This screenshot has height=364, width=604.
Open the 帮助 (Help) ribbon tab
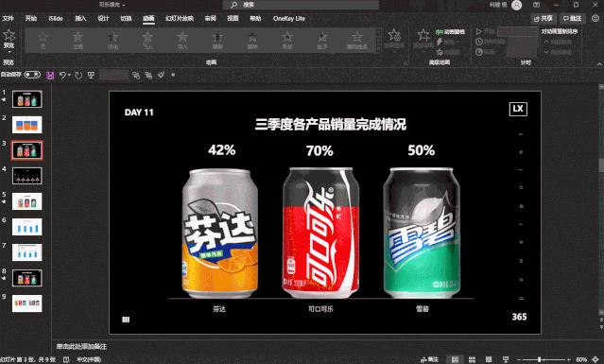pyautogui.click(x=255, y=19)
